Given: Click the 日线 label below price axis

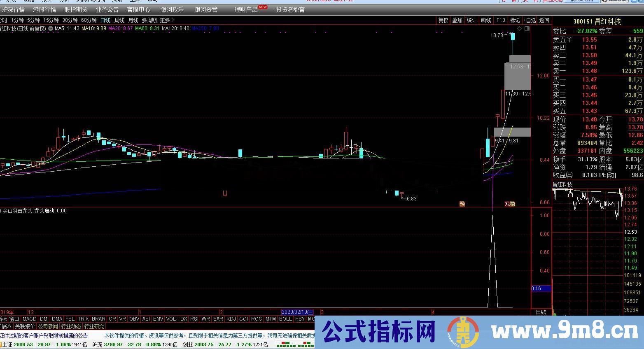Looking at the screenshot, I should [541, 312].
